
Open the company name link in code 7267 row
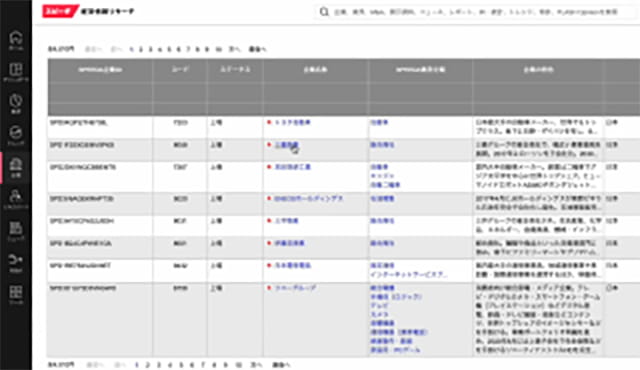point(292,167)
